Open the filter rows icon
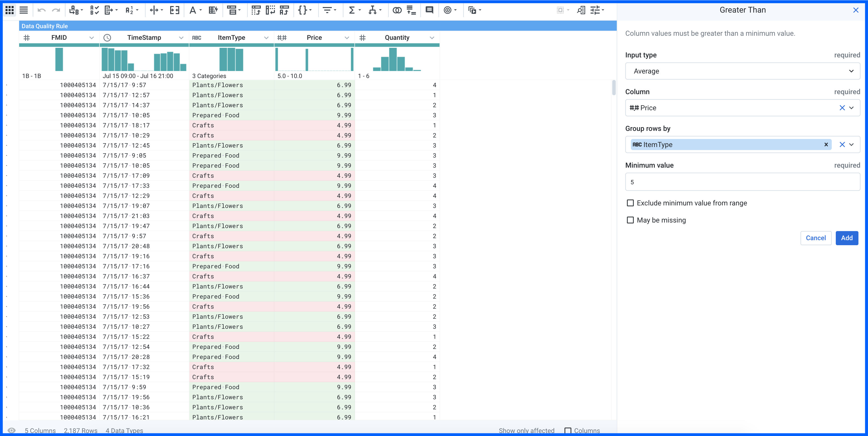 [x=329, y=10]
